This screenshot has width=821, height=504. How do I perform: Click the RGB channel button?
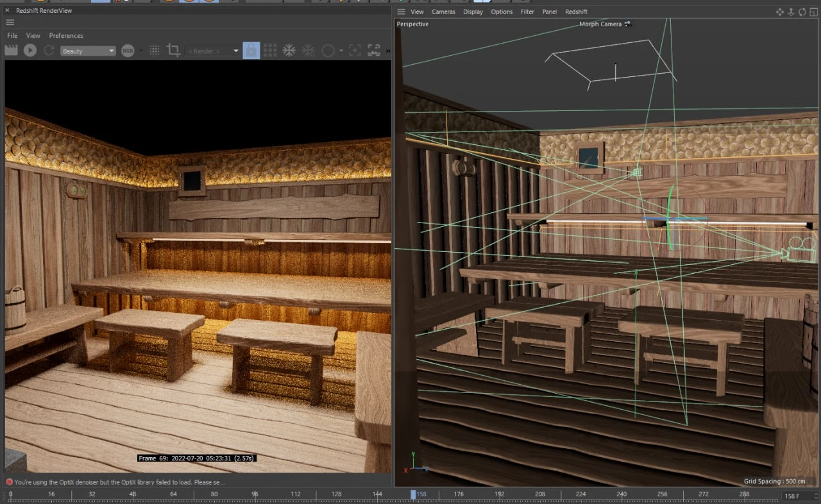[128, 51]
